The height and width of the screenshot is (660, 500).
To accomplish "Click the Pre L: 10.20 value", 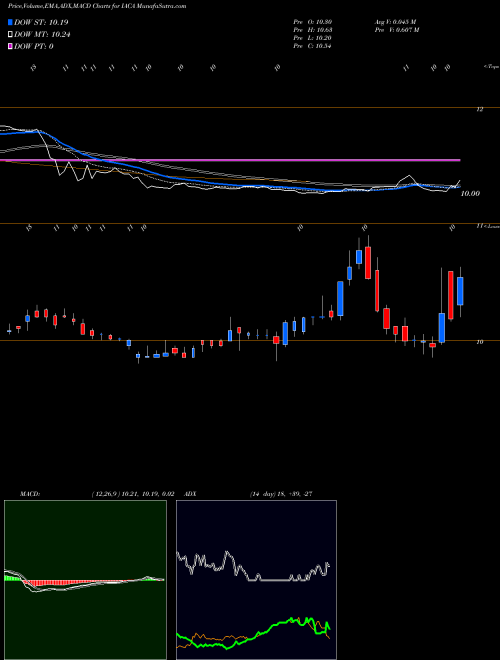I will [313, 38].
